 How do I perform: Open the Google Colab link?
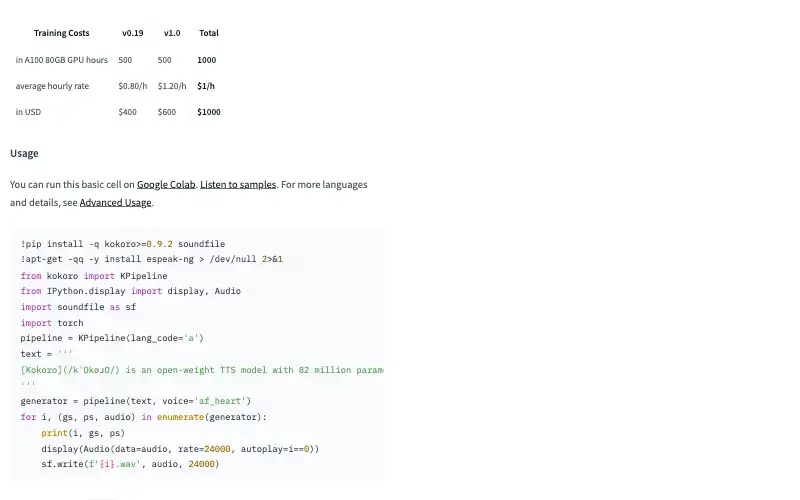[x=166, y=185]
